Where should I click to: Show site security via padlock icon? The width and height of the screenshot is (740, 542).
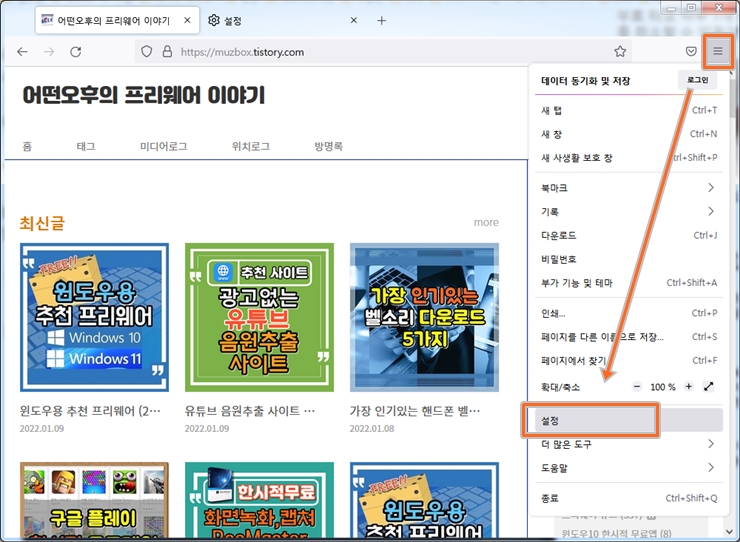pyautogui.click(x=167, y=51)
